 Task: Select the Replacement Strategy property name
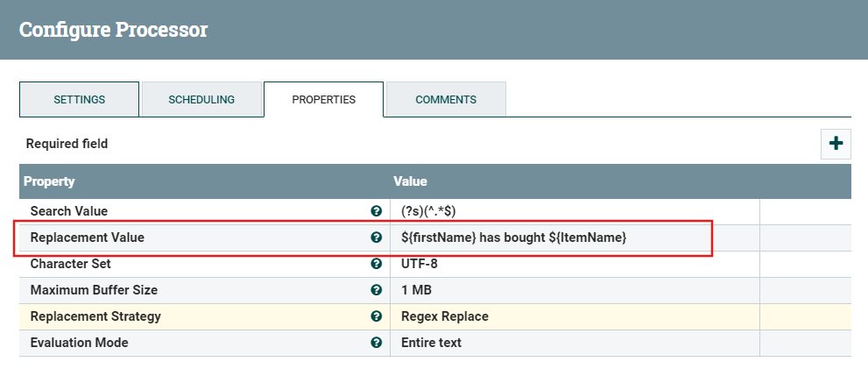click(x=95, y=316)
